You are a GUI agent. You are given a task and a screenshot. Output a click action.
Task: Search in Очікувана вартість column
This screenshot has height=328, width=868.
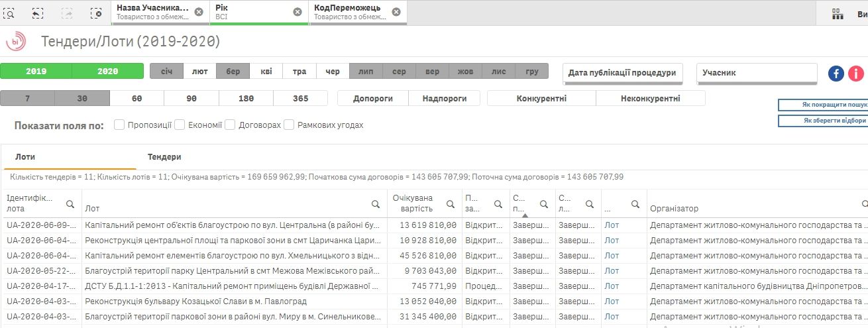point(451,203)
